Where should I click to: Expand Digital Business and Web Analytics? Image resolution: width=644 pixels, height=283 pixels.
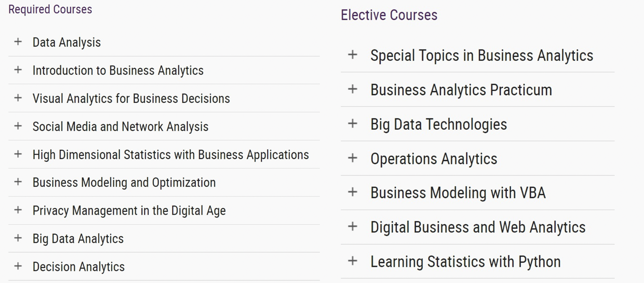click(478, 227)
